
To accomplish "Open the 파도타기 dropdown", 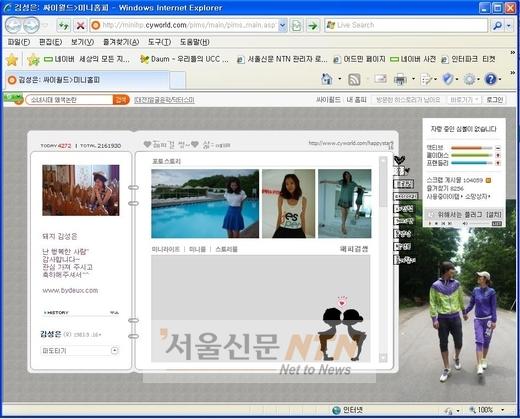I will pyautogui.click(x=80, y=351).
